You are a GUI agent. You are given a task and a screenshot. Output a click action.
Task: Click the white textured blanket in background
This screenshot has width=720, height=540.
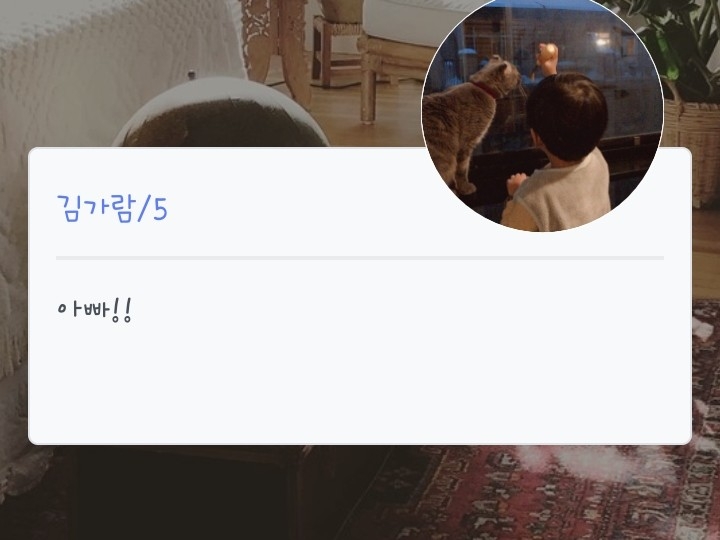tap(92, 69)
